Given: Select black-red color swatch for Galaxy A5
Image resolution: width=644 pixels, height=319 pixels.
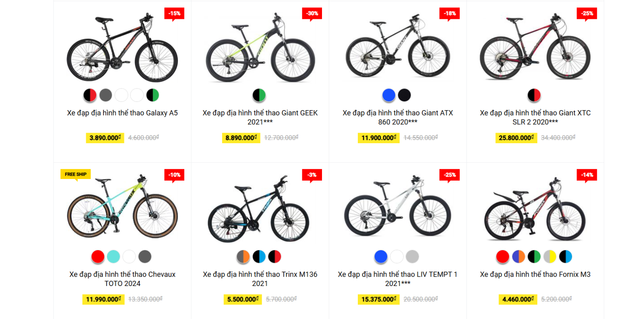Looking at the screenshot, I should [x=90, y=95].
